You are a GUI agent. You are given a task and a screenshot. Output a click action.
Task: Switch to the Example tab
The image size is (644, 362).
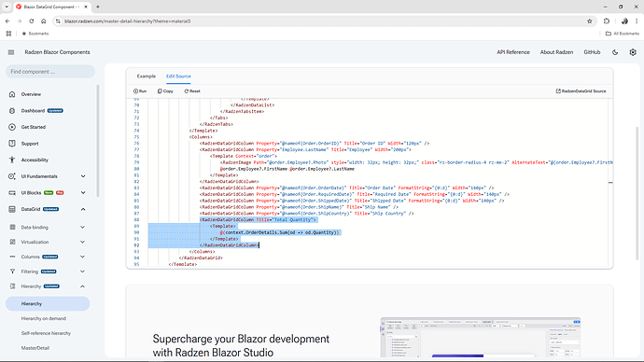point(147,76)
